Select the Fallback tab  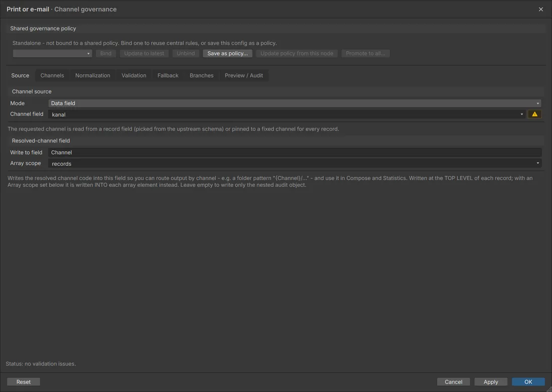click(x=168, y=75)
